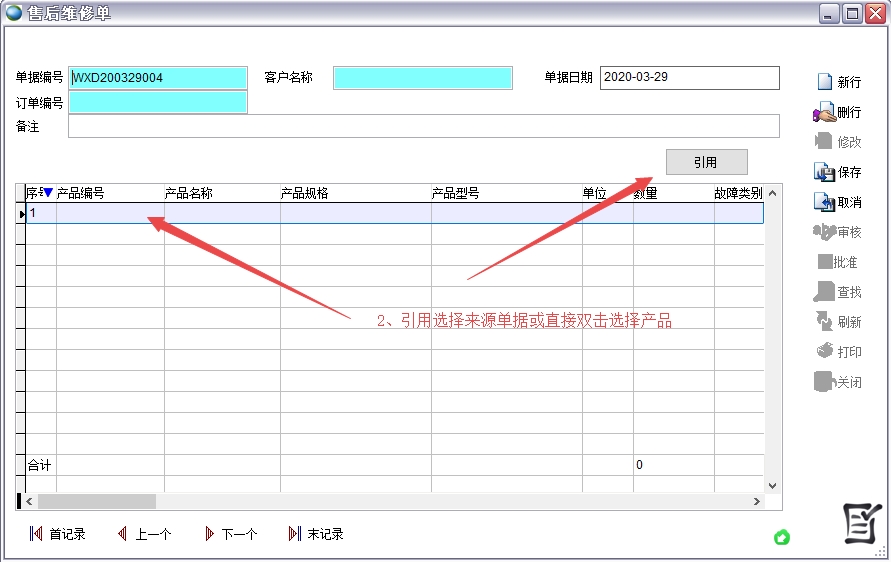Select the 单据日期 date field

[x=689, y=78]
